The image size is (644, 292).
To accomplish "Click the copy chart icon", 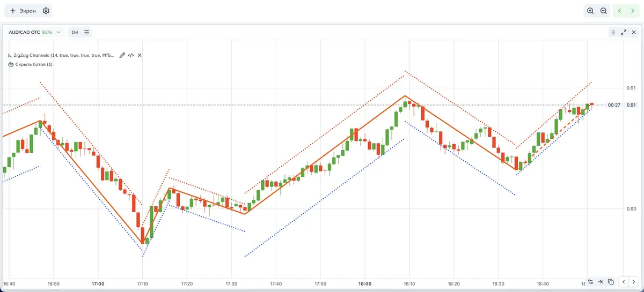I will tap(611, 281).
